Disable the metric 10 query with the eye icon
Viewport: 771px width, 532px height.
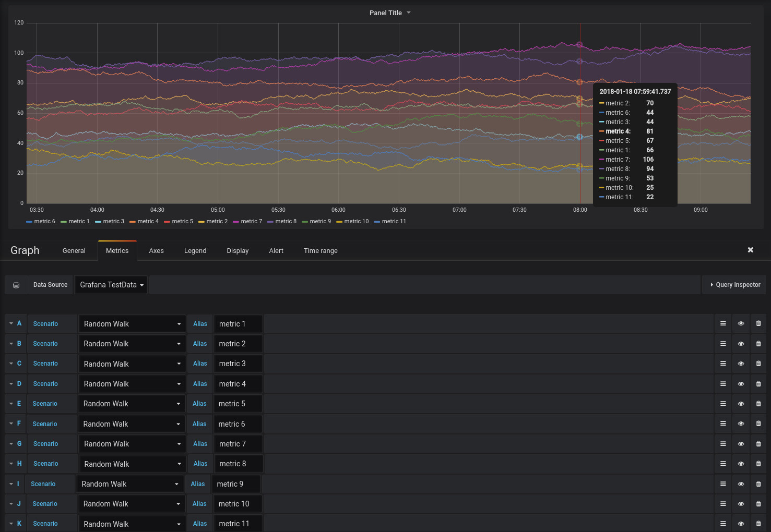click(x=741, y=503)
